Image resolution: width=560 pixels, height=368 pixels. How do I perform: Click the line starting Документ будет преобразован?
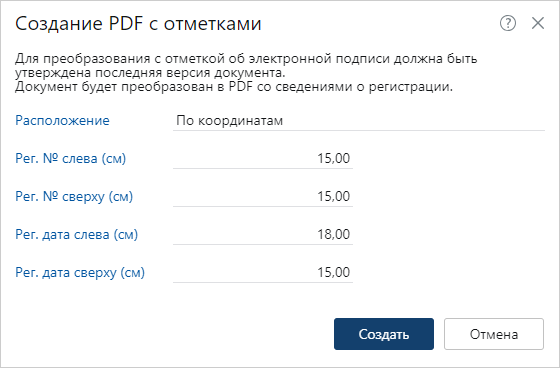tap(234, 87)
